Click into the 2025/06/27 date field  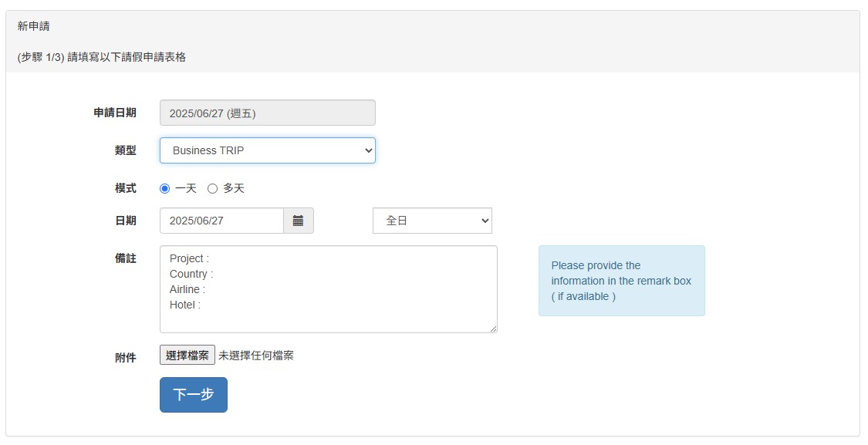click(x=221, y=221)
